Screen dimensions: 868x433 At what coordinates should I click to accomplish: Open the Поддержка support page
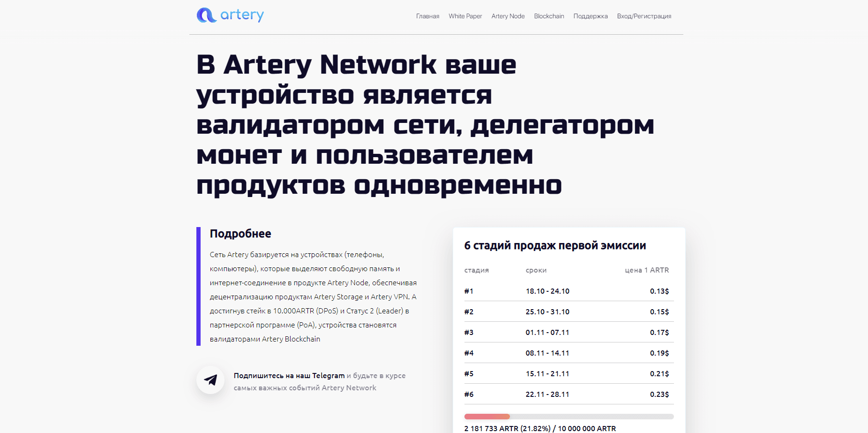[x=590, y=16]
